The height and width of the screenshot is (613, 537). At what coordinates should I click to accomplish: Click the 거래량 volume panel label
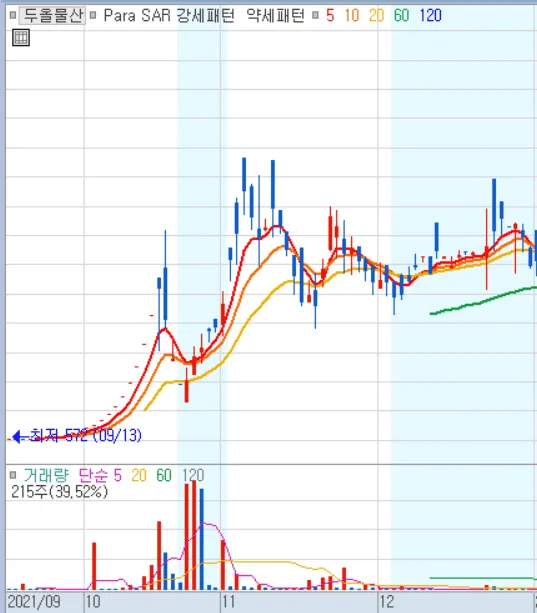point(46,475)
